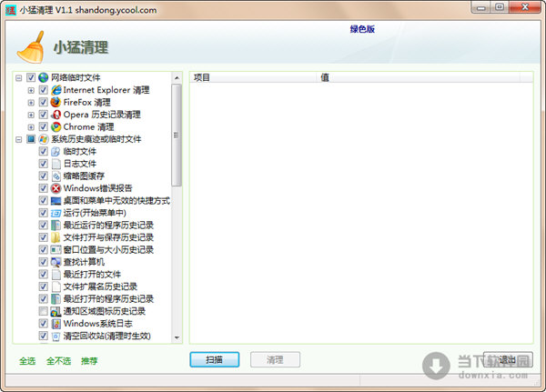546x392 pixels.
Task: Click the 绿色版 label link
Action: 362,29
